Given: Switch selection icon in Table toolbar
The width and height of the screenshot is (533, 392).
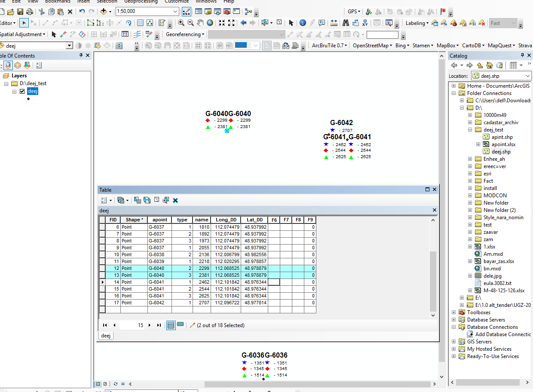Looking at the screenshot, I should point(147,200).
